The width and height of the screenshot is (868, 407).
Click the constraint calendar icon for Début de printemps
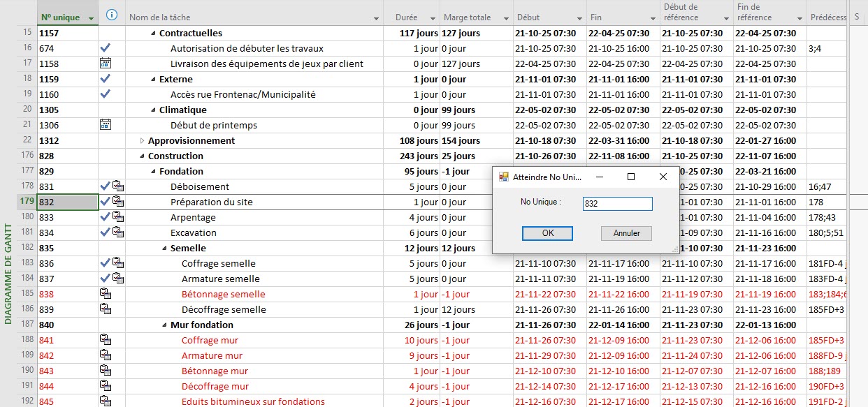tap(106, 125)
